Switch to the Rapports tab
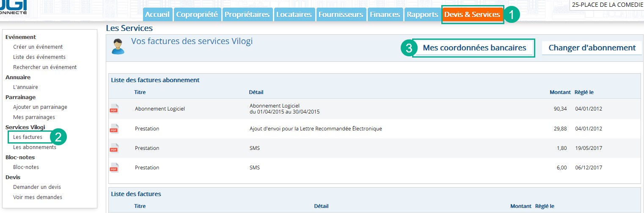Image resolution: width=644 pixels, height=213 pixels. [x=422, y=14]
